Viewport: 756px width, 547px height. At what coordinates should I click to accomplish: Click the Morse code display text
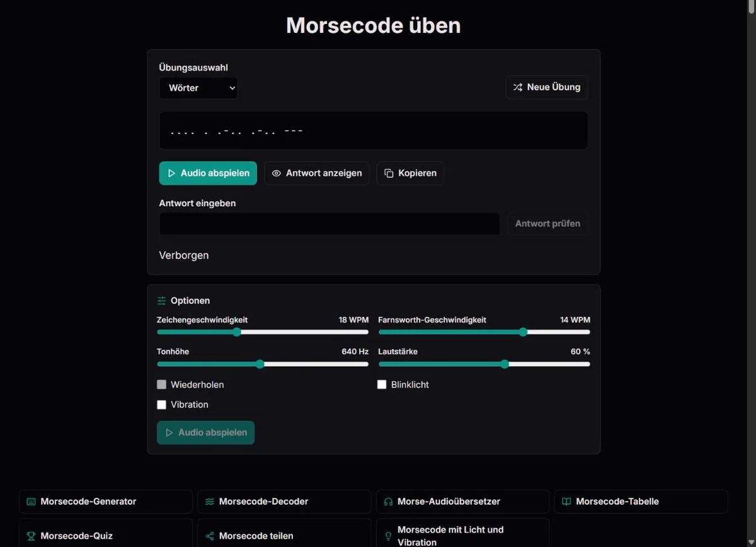tap(237, 132)
